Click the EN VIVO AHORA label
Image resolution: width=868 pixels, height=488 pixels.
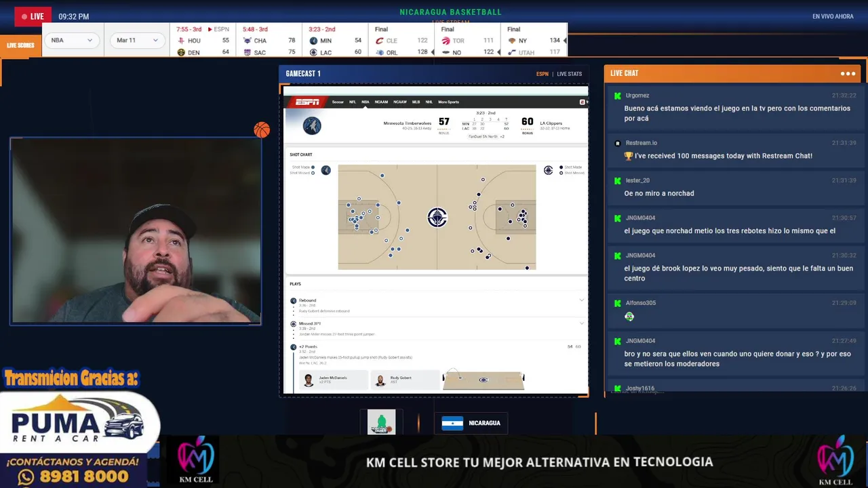click(x=833, y=16)
